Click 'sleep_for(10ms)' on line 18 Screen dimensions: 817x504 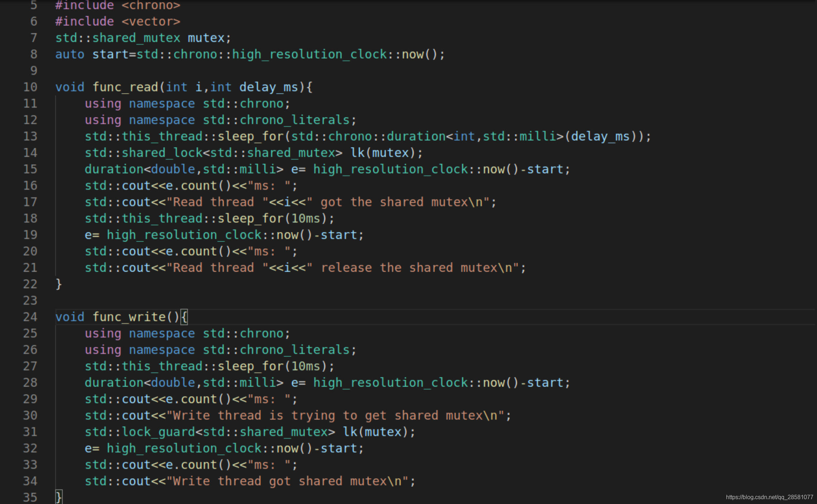(272, 219)
